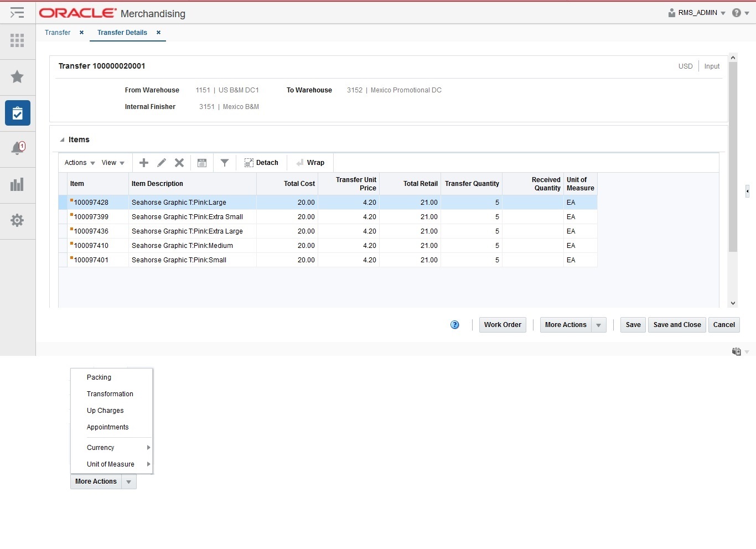Click the Delete X icon in toolbar
756x549 pixels.
coord(179,163)
